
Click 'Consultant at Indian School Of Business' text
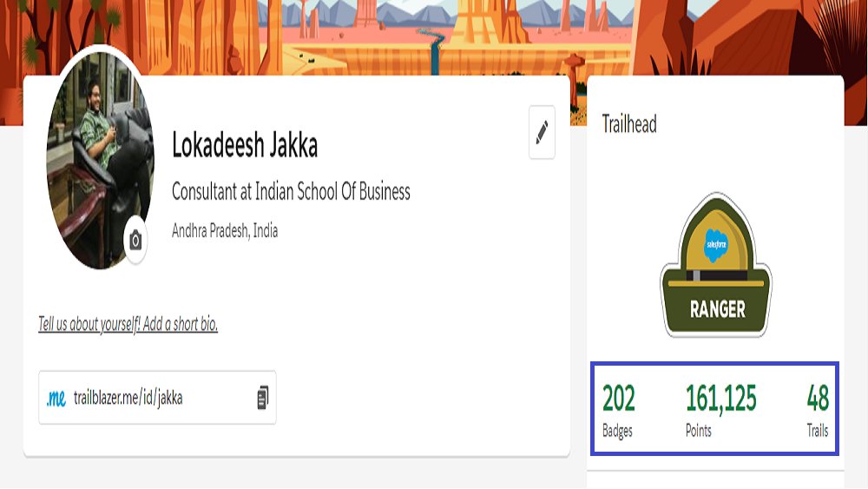[291, 192]
